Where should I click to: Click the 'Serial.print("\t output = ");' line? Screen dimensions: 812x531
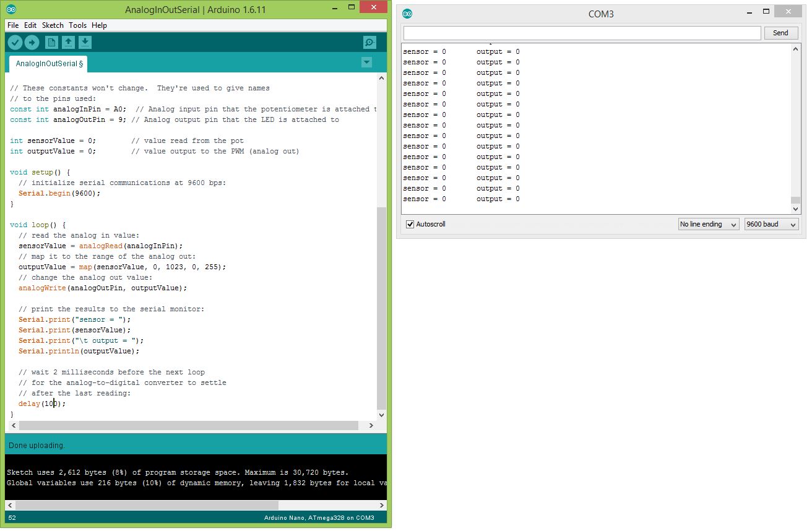(81, 340)
